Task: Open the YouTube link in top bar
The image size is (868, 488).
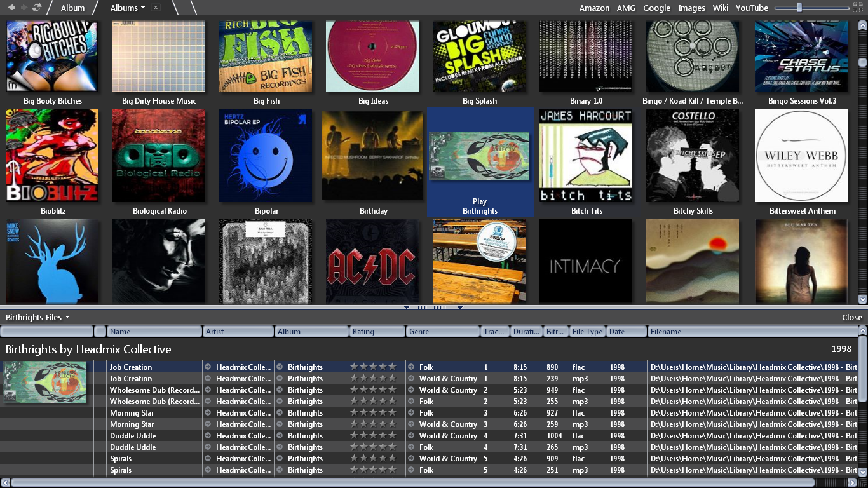Action: coord(752,8)
